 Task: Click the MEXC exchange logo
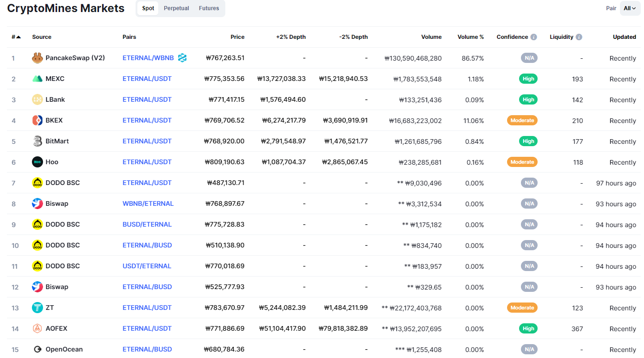point(37,79)
